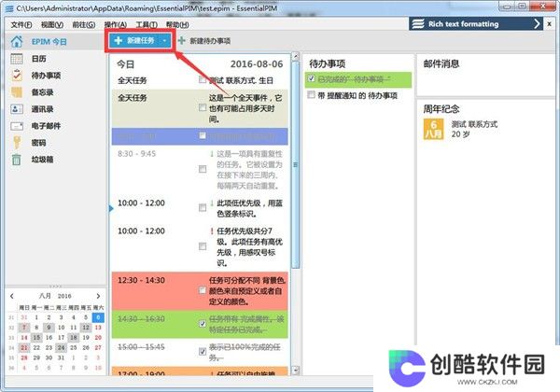
Task: Click the sidebar splitter grip above mini calendar
Action: tap(55, 287)
